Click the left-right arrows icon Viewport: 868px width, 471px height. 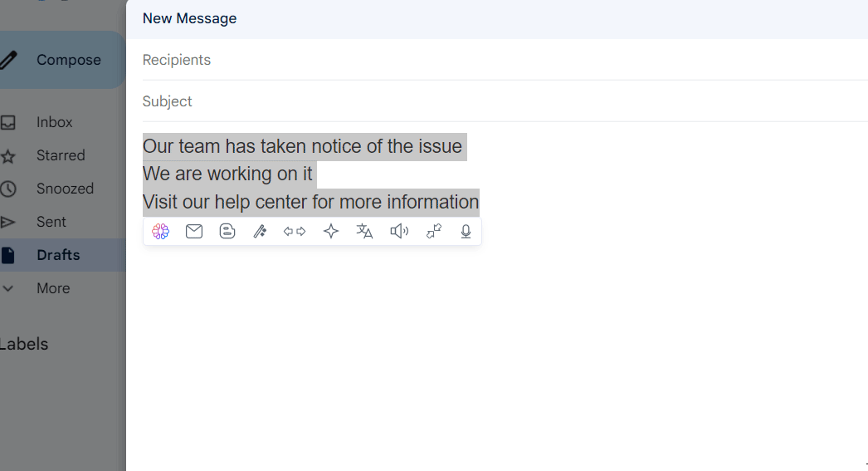click(x=295, y=232)
